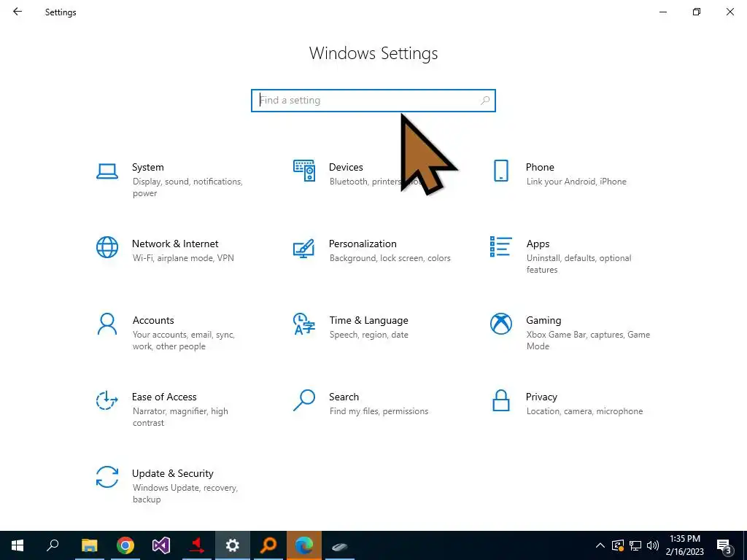This screenshot has width=747, height=560.
Task: Launch Google Chrome from the taskbar
Action: tap(125, 545)
